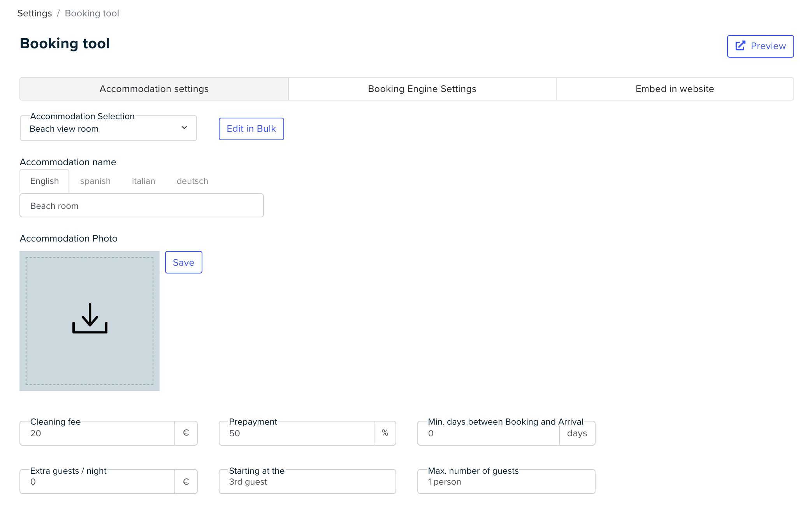Click the Booking tool page heading
This screenshot has width=812, height=508.
tap(65, 43)
